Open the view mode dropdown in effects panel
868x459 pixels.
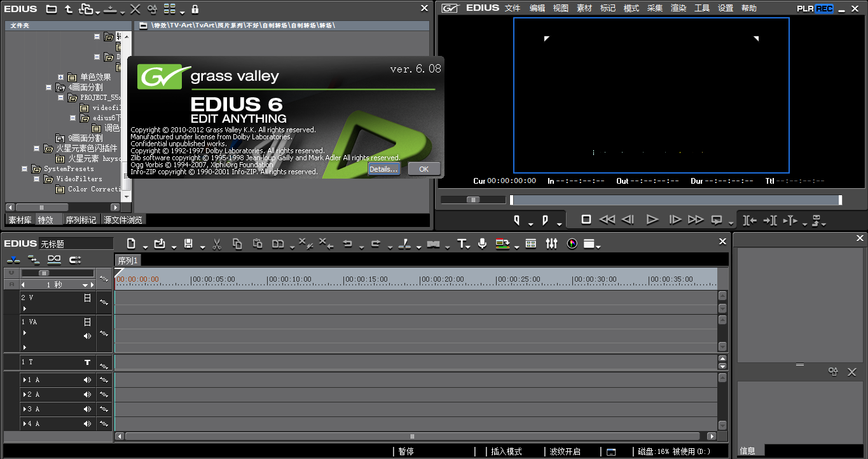[183, 12]
